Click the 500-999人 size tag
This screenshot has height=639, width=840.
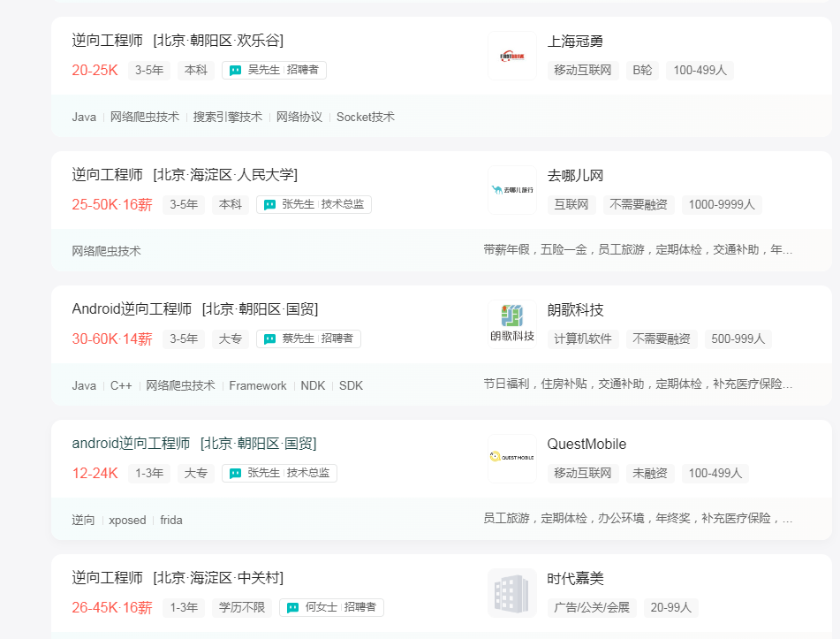pos(738,339)
